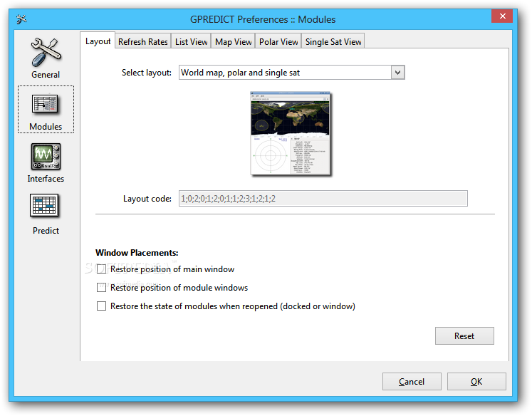The image size is (532, 416).
Task: Switch to the Polar View tab
Action: point(278,42)
